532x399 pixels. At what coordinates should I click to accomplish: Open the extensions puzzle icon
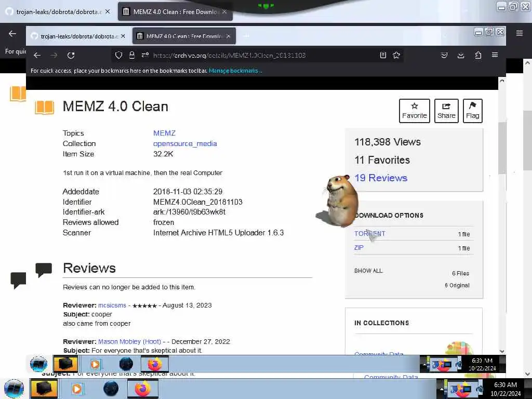click(478, 55)
